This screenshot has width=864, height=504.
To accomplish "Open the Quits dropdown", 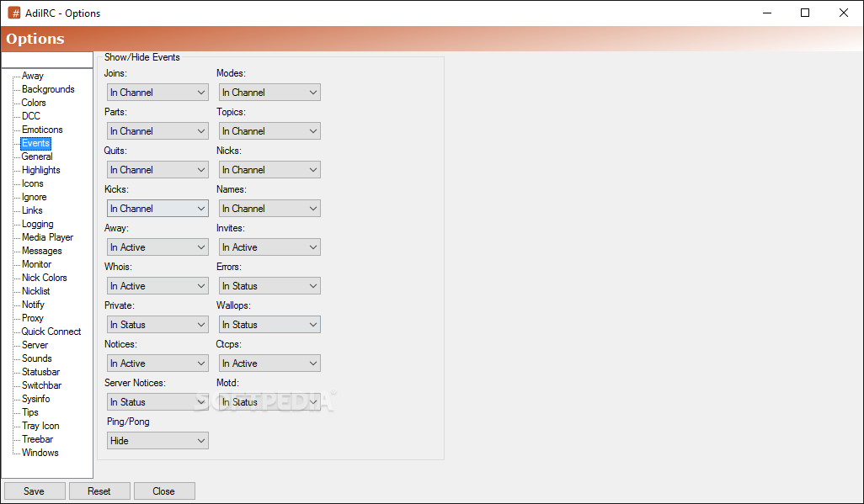I will click(157, 170).
